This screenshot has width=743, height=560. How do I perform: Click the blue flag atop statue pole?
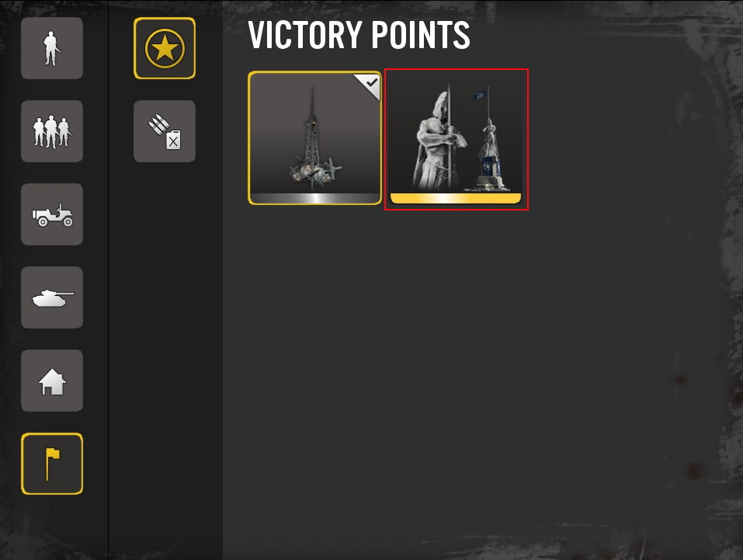(x=480, y=96)
